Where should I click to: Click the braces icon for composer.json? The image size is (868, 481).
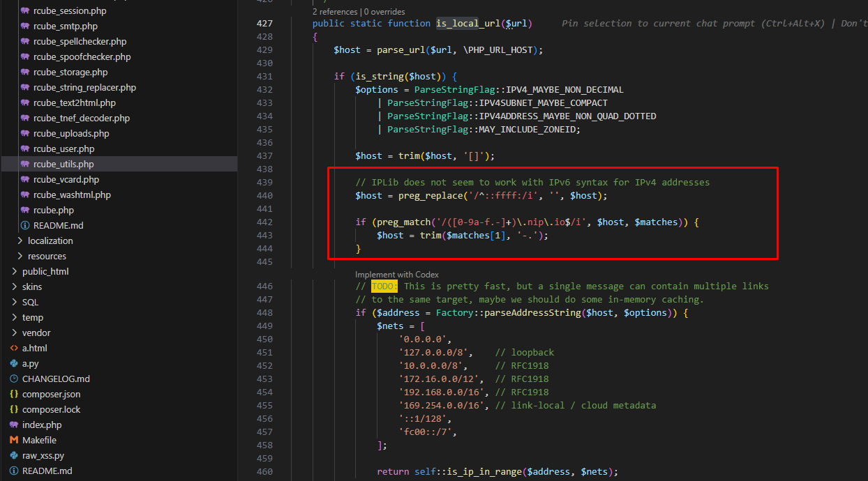pos(14,395)
